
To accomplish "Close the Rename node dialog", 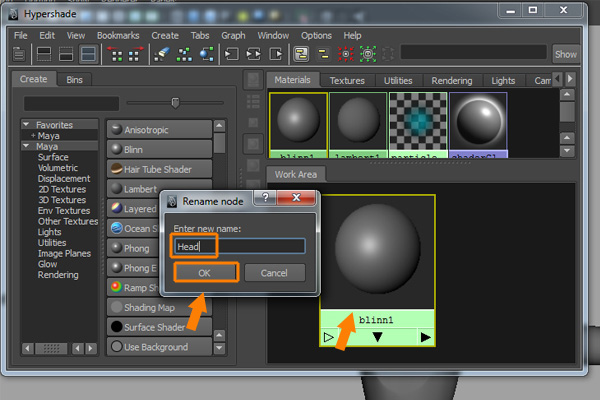I will pos(296,198).
